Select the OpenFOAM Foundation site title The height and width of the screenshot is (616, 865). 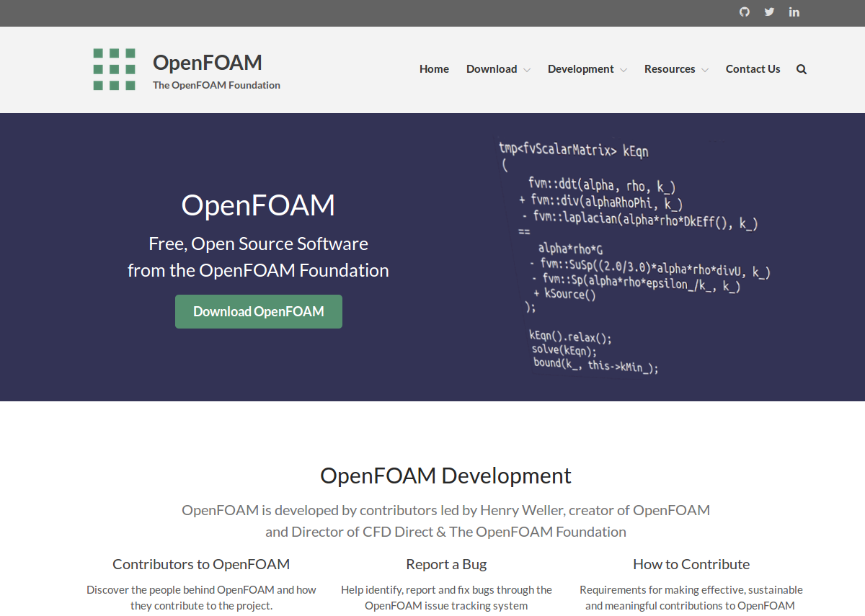[x=216, y=84]
